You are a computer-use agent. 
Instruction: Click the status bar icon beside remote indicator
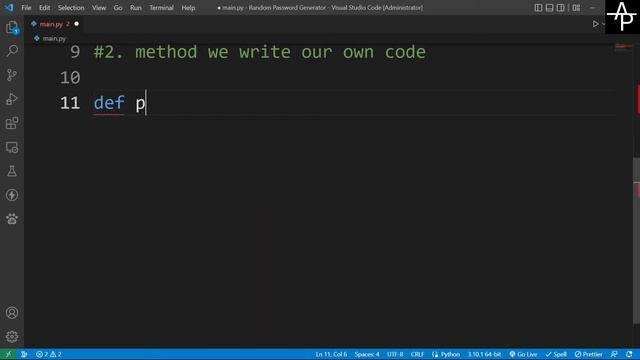point(24,354)
